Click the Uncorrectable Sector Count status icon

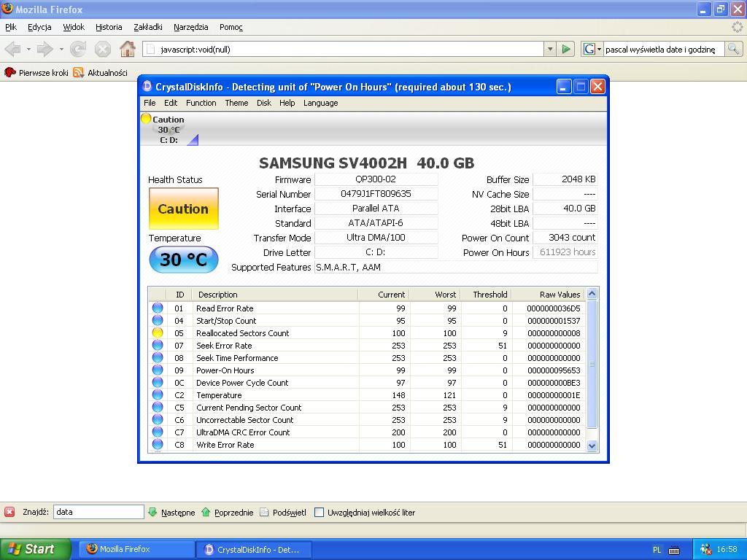point(158,419)
